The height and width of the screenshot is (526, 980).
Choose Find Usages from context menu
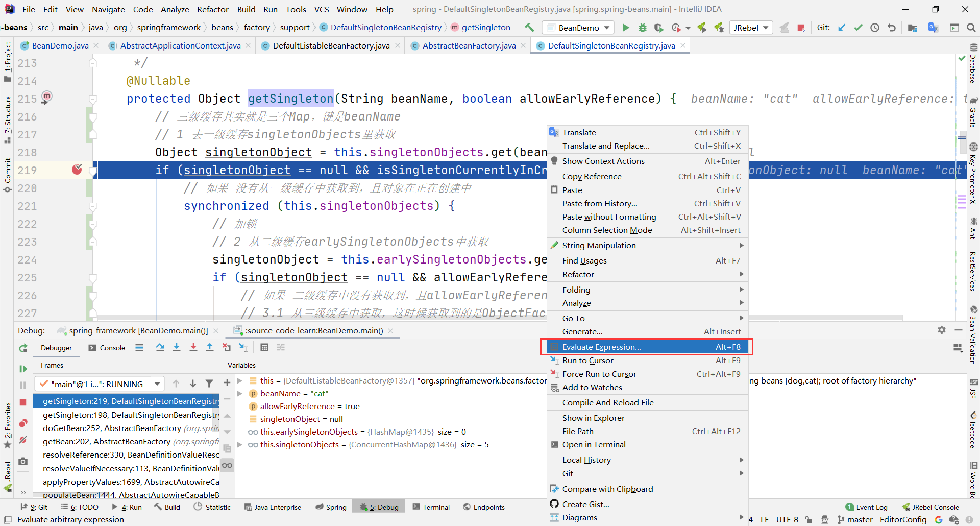647,260
